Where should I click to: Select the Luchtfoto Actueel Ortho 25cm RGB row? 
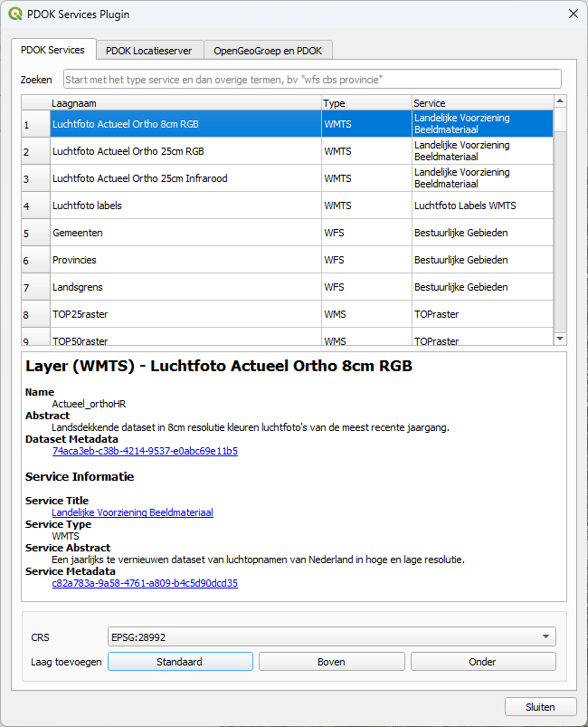[185, 151]
